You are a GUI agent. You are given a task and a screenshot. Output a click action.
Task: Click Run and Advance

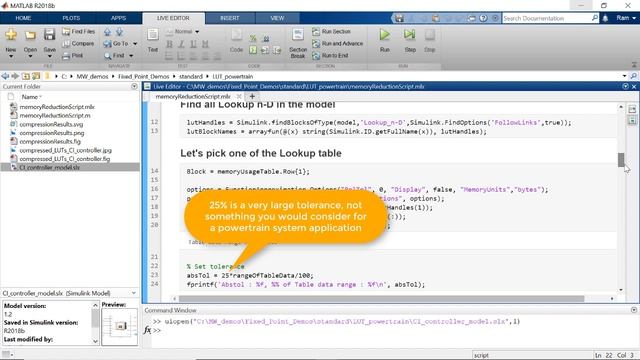coord(338,43)
